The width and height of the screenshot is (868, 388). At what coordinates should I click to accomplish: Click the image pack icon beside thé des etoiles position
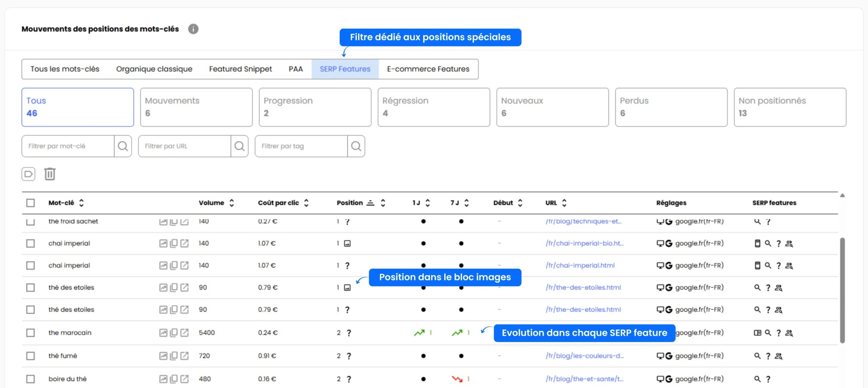click(347, 287)
